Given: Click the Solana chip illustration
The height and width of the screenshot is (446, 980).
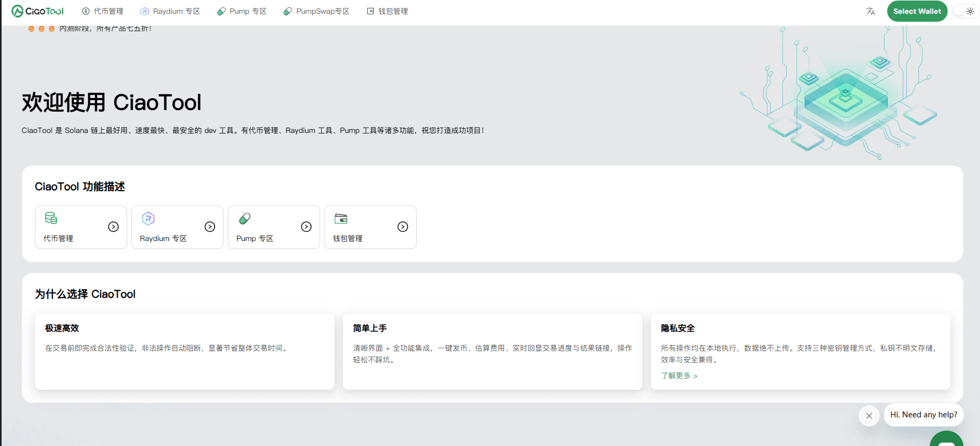Looking at the screenshot, I should click(839, 93).
